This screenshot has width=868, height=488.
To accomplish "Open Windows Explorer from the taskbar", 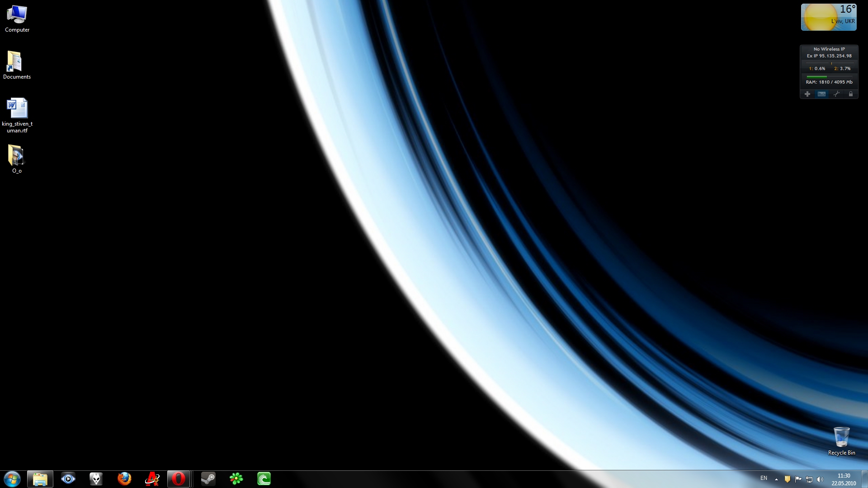I will (40, 479).
